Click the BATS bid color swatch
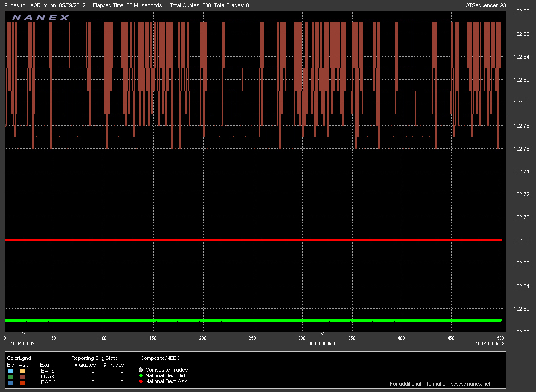 pos(11,371)
